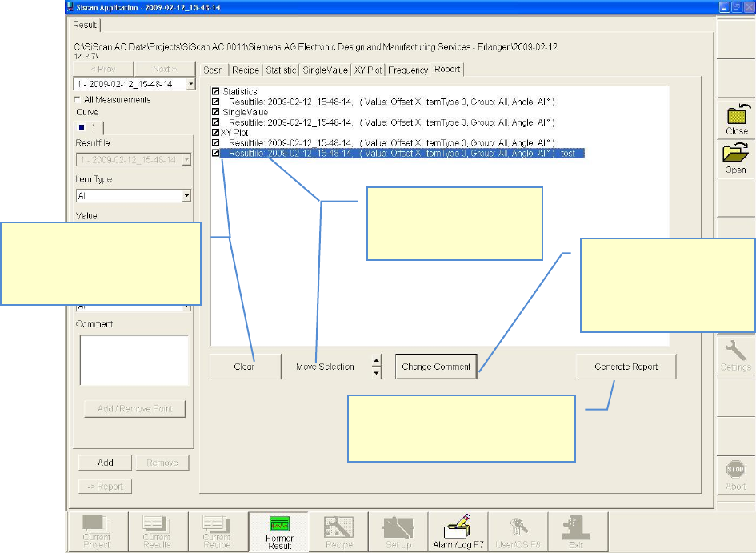Switch to the Frequency tab

408,70
